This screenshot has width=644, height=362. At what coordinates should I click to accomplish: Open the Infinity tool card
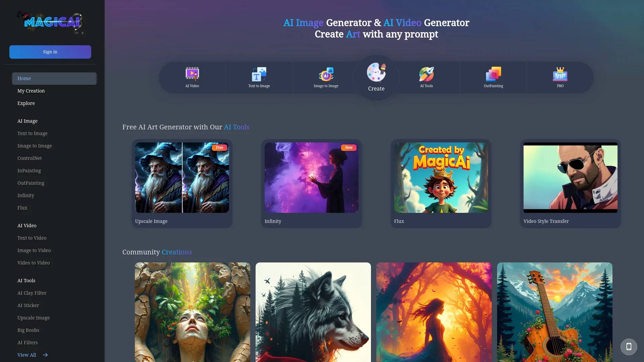point(311,178)
